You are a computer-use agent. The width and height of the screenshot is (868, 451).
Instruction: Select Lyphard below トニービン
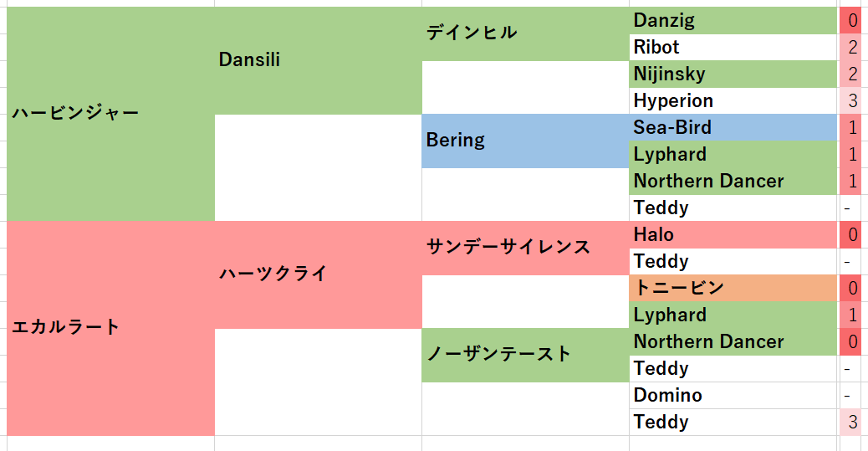pyautogui.click(x=733, y=315)
